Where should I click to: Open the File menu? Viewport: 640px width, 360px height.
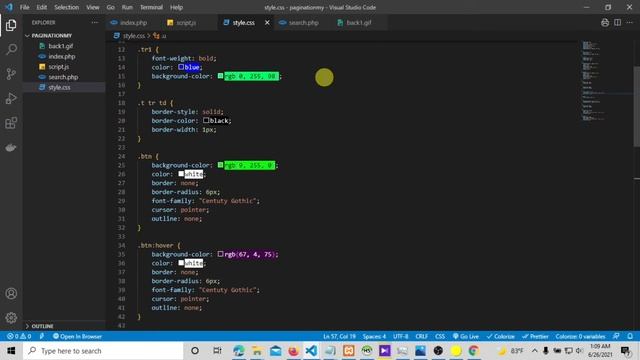coord(24,7)
